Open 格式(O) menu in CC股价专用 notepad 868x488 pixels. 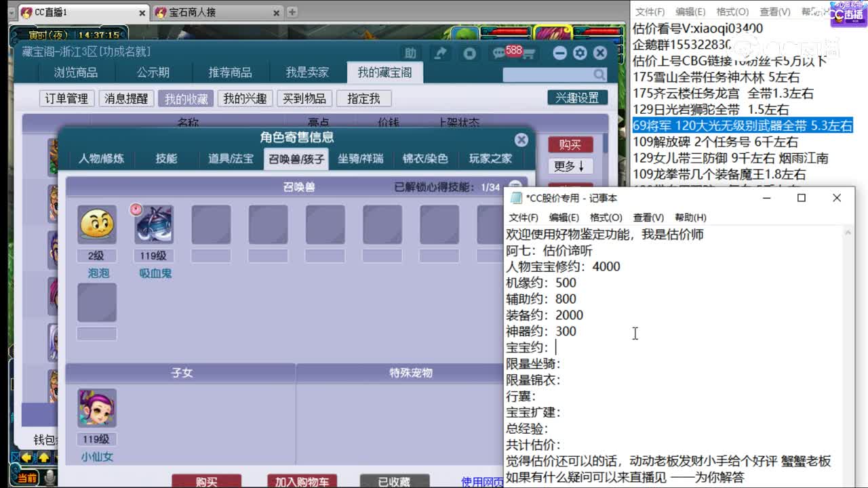coord(606,218)
